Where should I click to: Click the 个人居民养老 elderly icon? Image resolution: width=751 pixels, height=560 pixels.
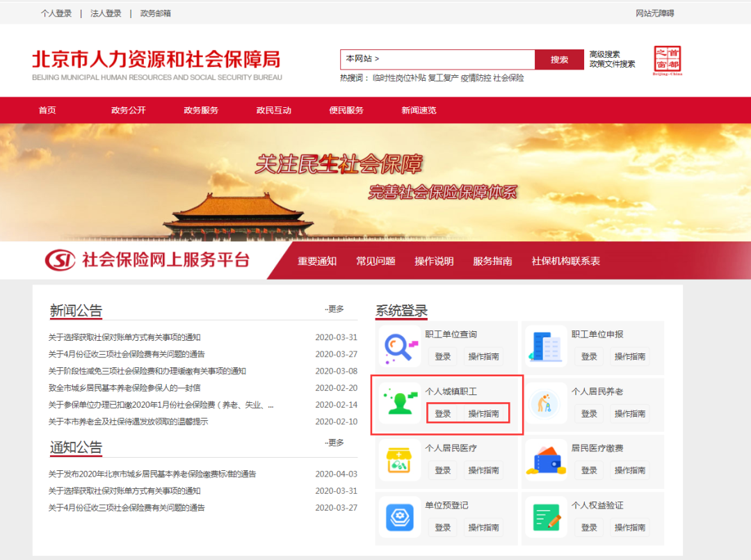[x=547, y=404]
